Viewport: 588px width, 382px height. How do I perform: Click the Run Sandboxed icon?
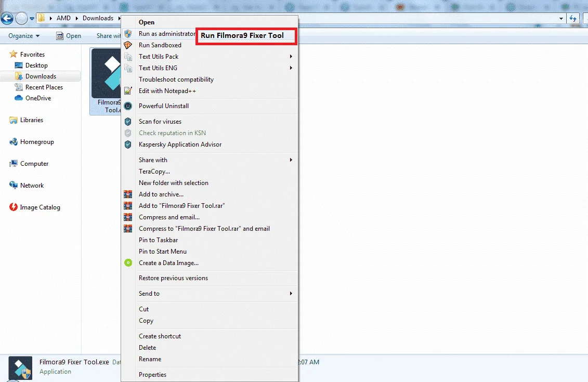(x=128, y=45)
